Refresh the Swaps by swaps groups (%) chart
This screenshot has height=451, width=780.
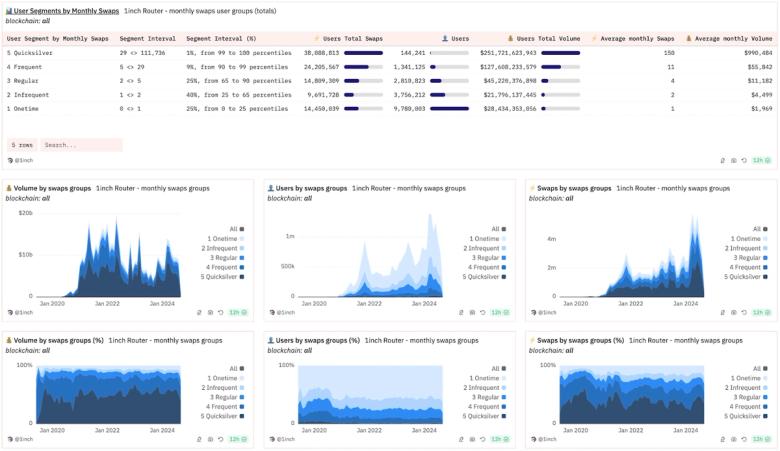[x=744, y=439]
